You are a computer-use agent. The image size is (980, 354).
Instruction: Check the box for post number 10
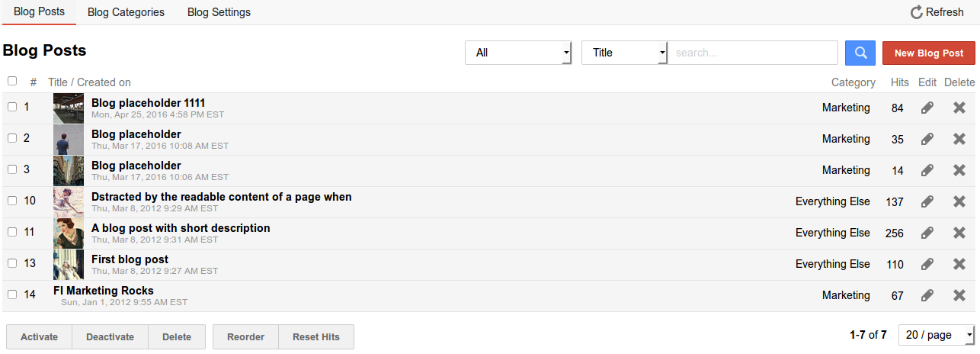click(12, 201)
